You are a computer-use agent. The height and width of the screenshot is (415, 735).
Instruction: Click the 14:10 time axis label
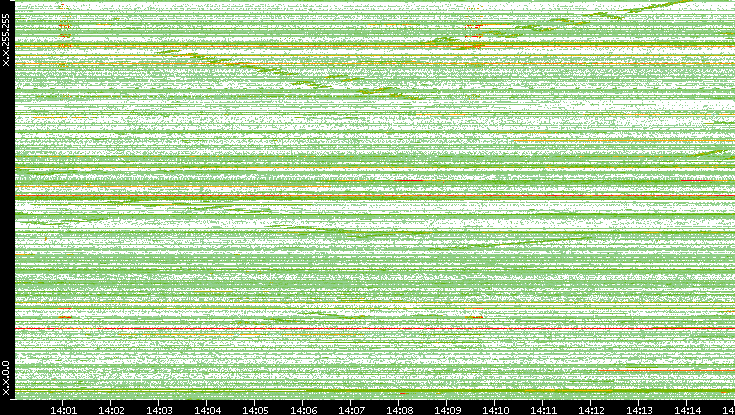tap(495, 410)
